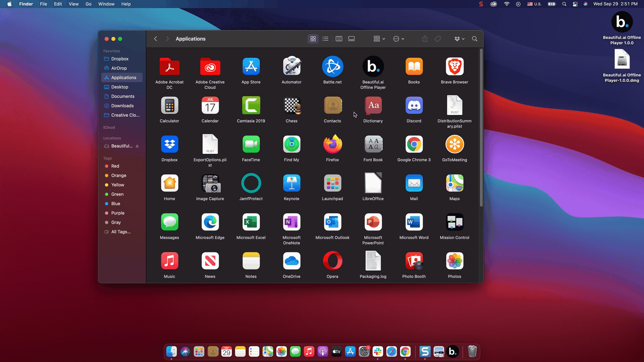The image size is (644, 362).
Task: Go forward in Finder navigation
Action: click(167, 39)
